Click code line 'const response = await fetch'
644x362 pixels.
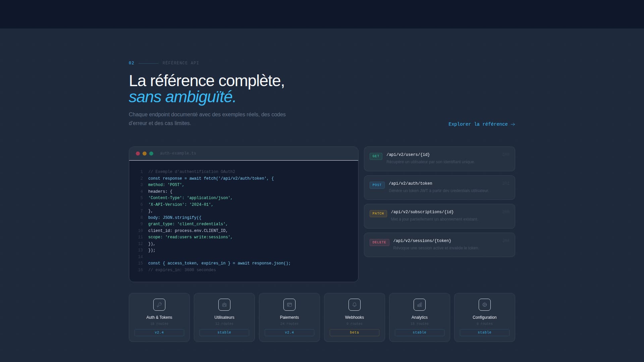(x=211, y=178)
